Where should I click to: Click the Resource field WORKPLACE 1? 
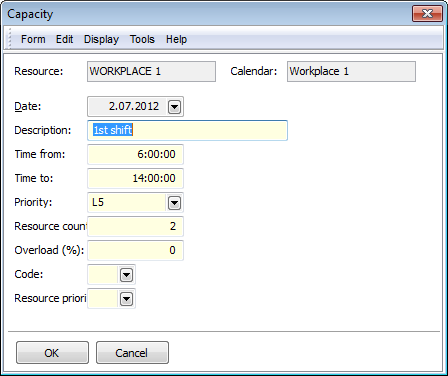[151, 71]
